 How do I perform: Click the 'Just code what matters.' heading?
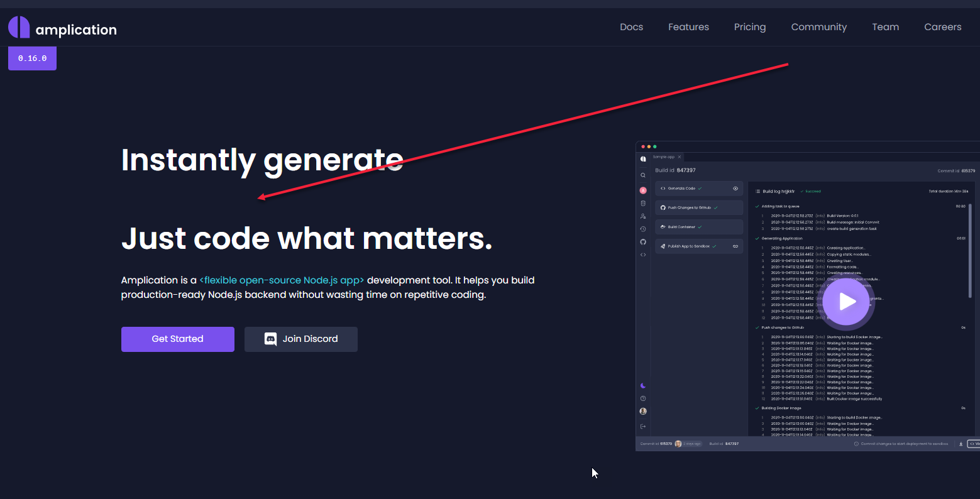pyautogui.click(x=307, y=239)
